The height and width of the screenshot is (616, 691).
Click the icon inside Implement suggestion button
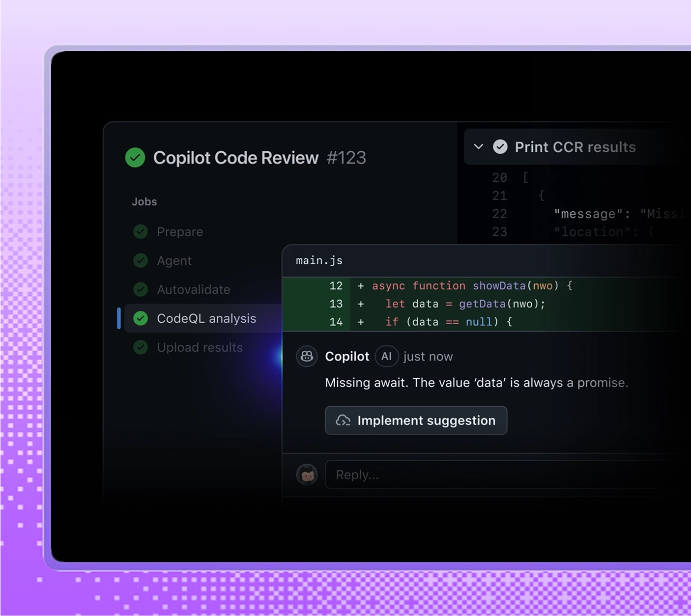343,420
